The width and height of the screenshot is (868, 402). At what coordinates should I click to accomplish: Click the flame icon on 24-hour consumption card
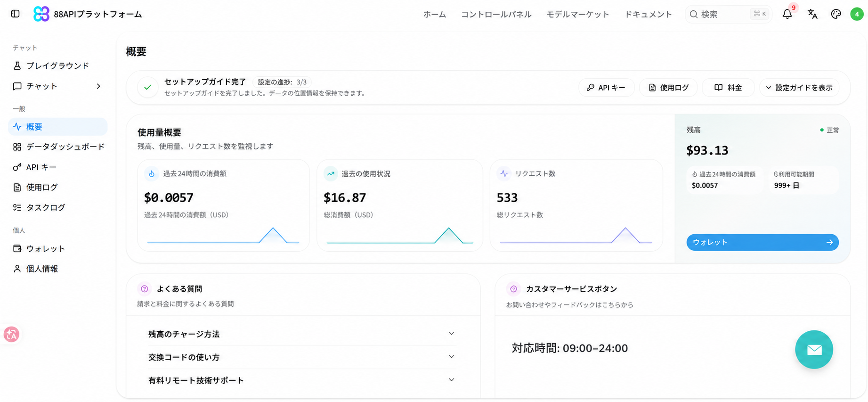click(152, 174)
